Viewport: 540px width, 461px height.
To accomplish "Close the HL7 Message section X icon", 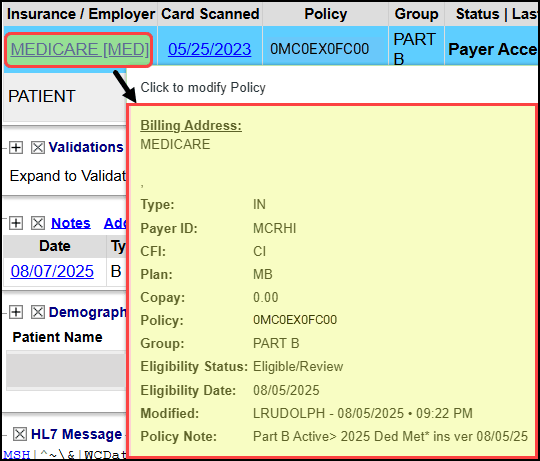I will click(x=20, y=434).
